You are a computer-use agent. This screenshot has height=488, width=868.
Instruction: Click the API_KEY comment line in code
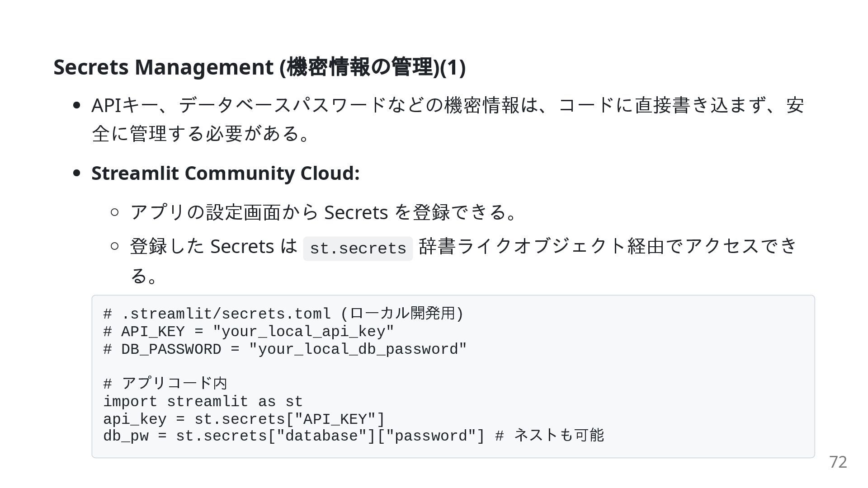point(248,332)
